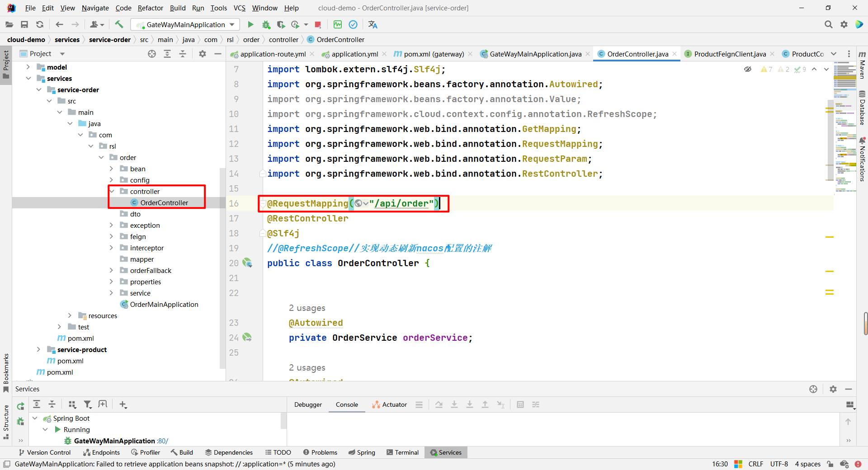The width and height of the screenshot is (868, 470).
Task: Toggle the Project tool window stripe button
Action: click(6, 64)
